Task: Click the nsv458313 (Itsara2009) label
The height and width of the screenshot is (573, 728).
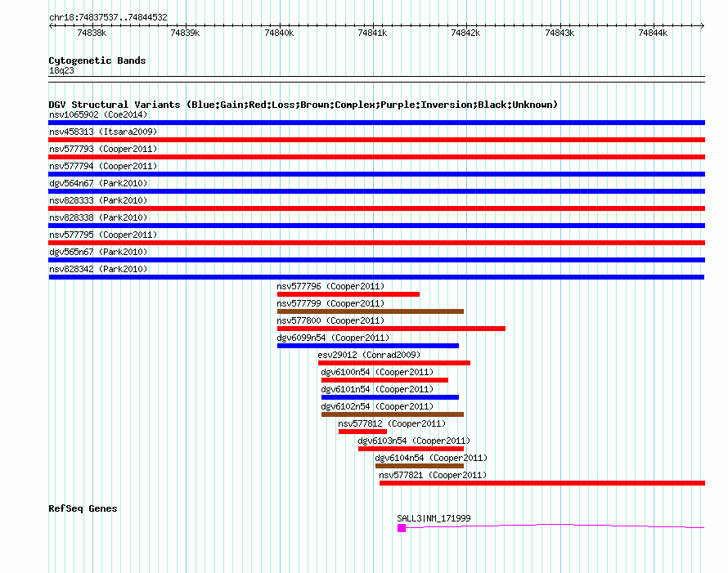Action: 103,132
